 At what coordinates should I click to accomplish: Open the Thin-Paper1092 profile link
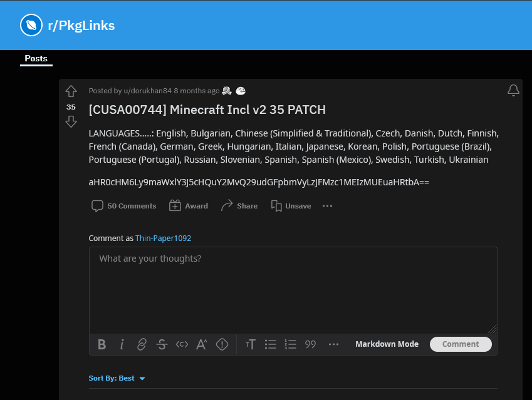[163, 238]
